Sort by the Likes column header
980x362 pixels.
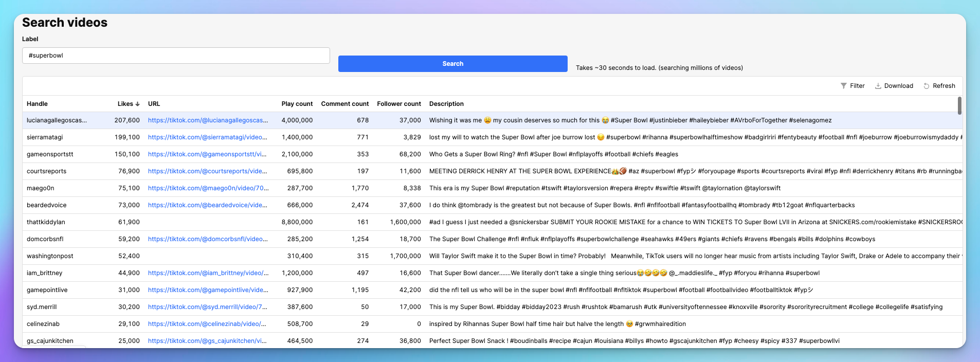click(125, 104)
